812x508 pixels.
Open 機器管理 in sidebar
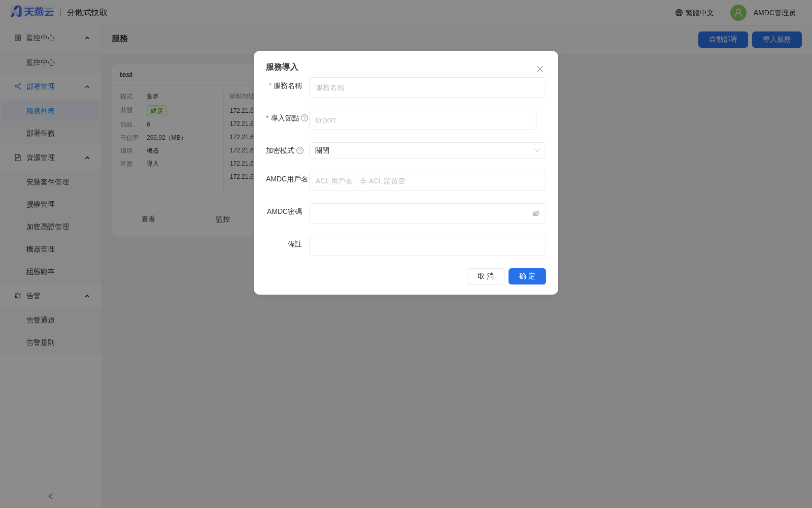pyautogui.click(x=51, y=249)
